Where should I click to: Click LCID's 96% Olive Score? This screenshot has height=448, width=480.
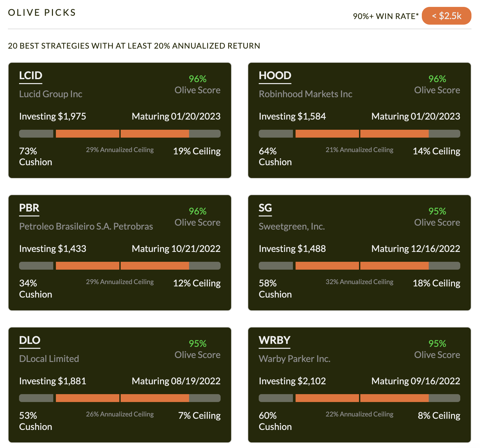point(198,84)
